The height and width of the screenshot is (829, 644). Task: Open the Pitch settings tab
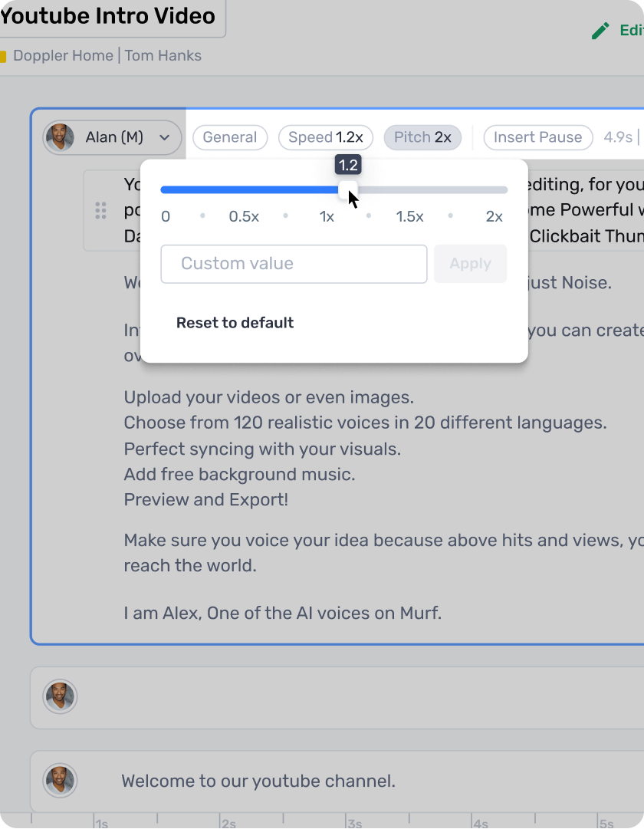click(422, 137)
